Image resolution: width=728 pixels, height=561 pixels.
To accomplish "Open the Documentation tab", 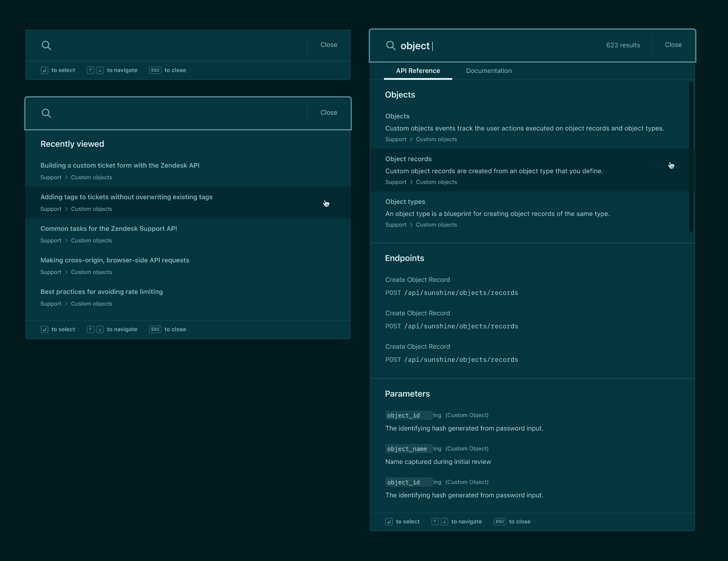I will pos(489,71).
